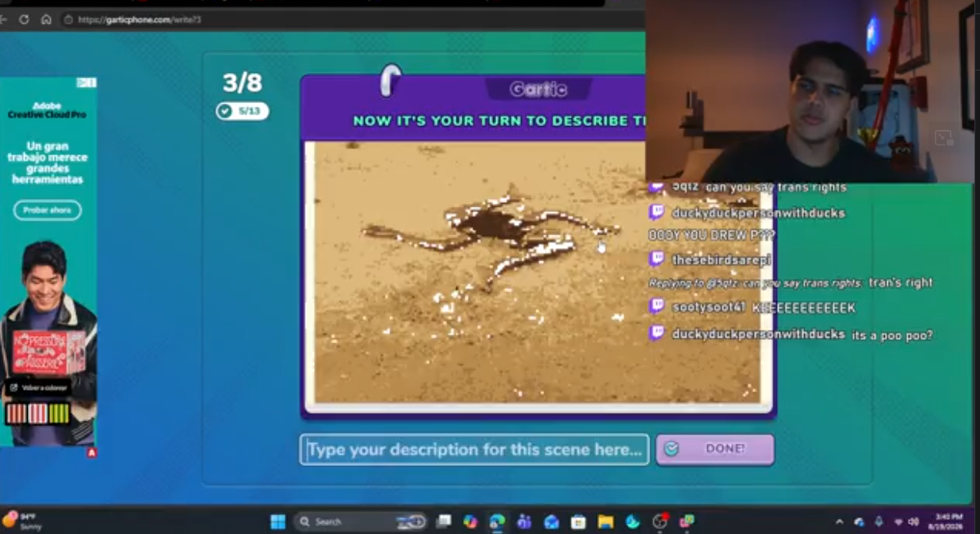
Task: Open Microsoft Store from the taskbar
Action: 578,521
